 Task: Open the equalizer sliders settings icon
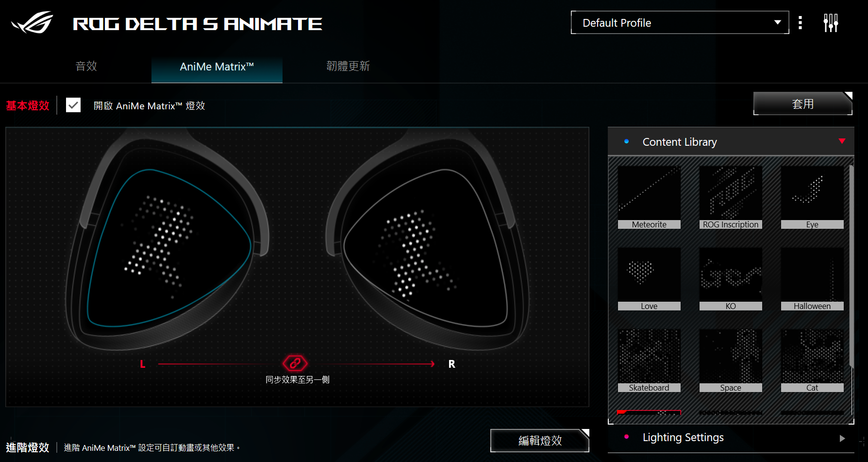pos(831,23)
